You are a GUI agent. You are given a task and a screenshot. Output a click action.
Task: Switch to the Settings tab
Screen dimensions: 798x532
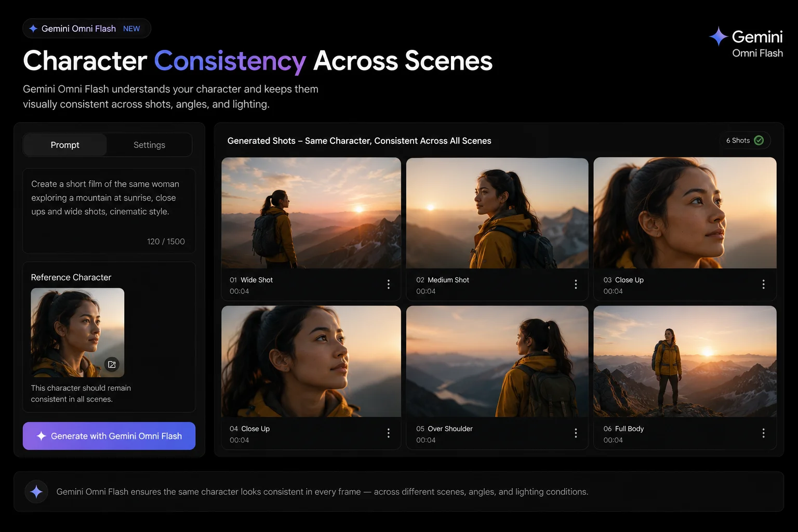click(x=149, y=145)
